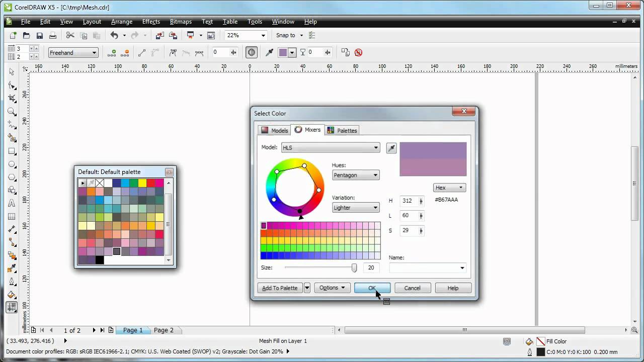Pick the selected magenta swatch in mixer grid
Screen dimensions: 644x362
[x=264, y=226]
